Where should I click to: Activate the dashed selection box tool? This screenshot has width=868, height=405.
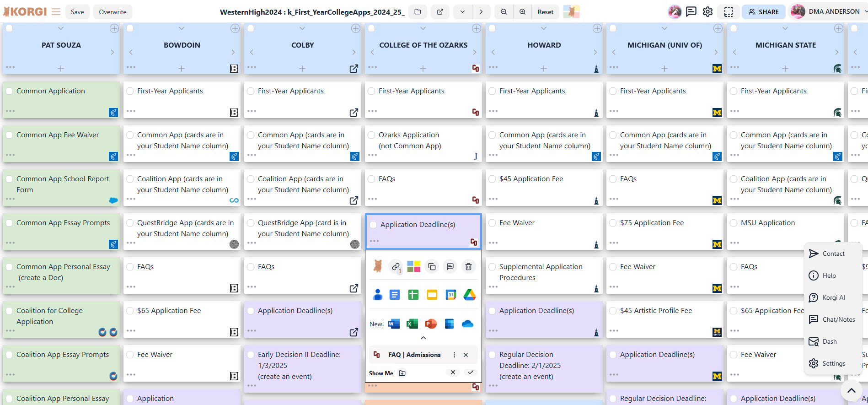(729, 12)
